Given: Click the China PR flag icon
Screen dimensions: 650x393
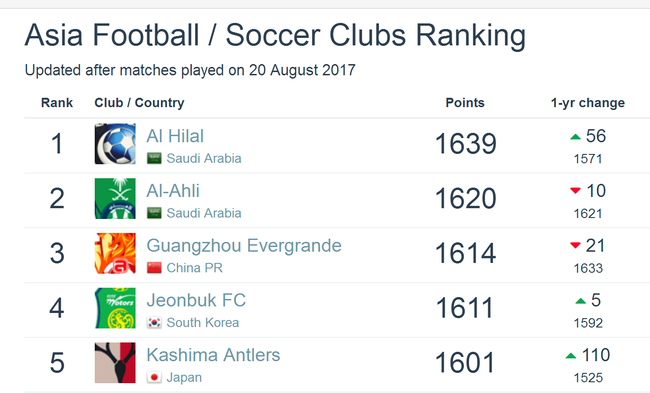Looking at the screenshot, I should point(154,268).
